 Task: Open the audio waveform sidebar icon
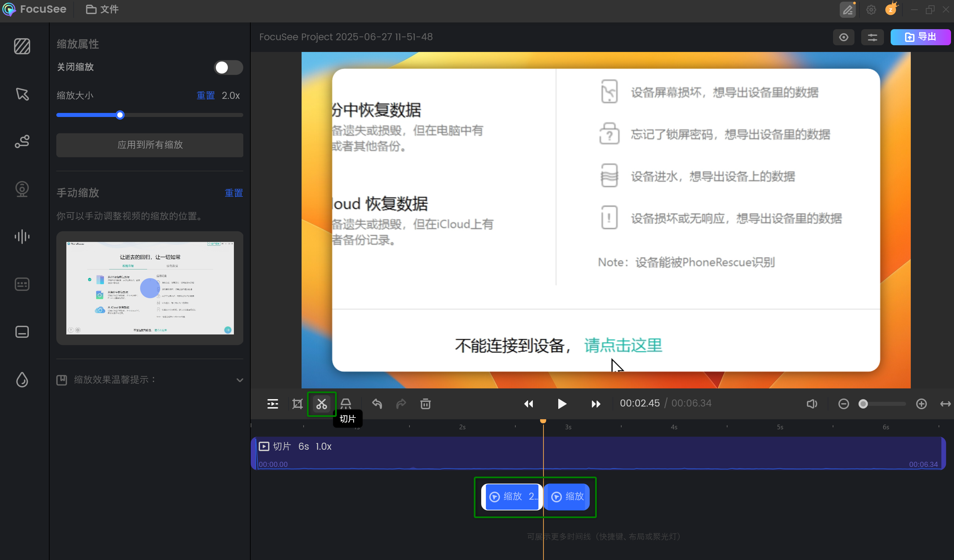(22, 237)
